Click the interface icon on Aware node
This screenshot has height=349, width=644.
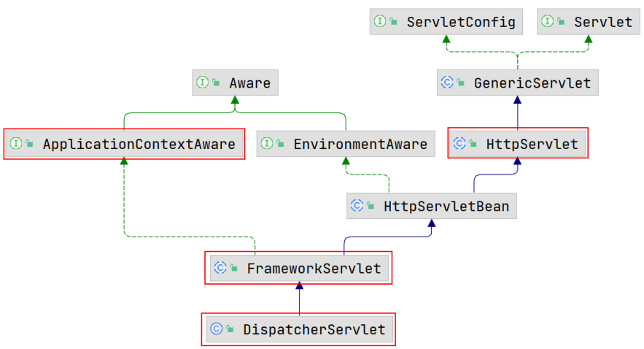203,83
